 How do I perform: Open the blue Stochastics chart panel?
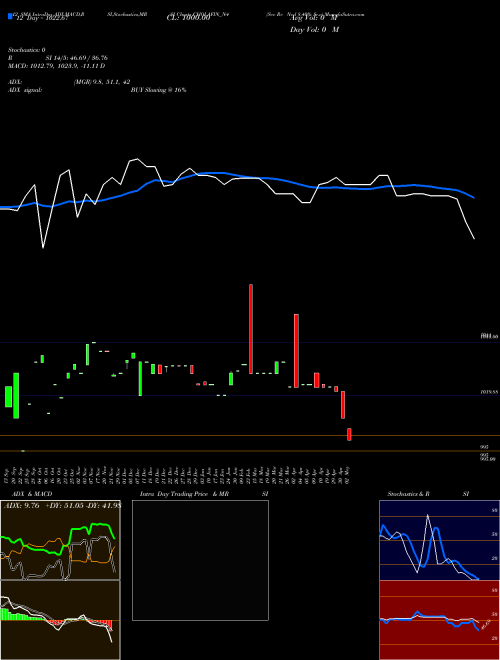coord(439,540)
